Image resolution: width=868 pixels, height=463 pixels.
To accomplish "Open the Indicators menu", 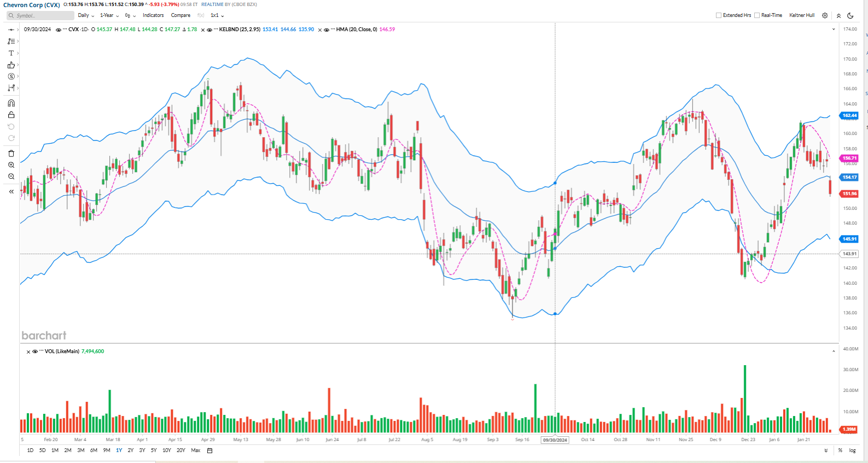I will click(153, 15).
